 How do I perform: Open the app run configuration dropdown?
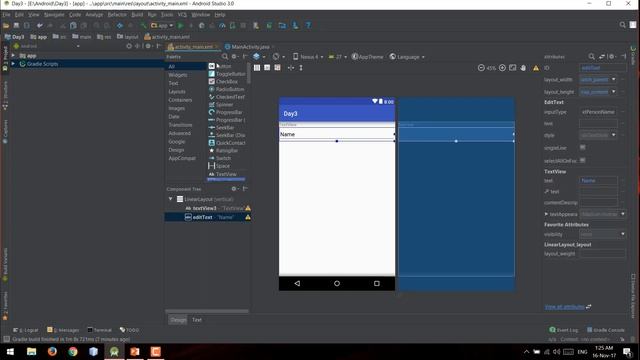tap(162, 25)
